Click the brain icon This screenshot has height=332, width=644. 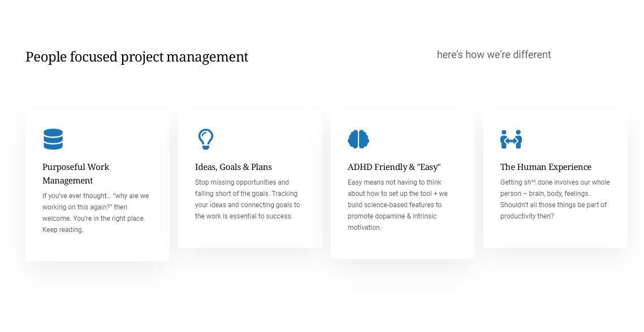click(x=358, y=139)
